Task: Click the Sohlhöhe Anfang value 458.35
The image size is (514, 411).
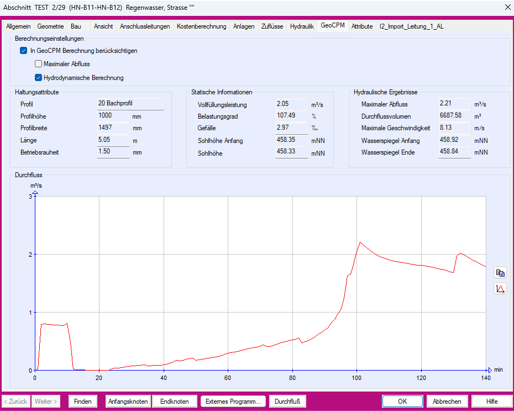Action: (291, 140)
